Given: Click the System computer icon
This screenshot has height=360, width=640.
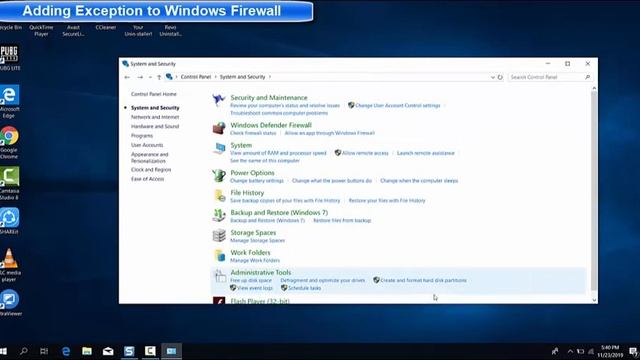Looking at the screenshot, I should 219,148.
